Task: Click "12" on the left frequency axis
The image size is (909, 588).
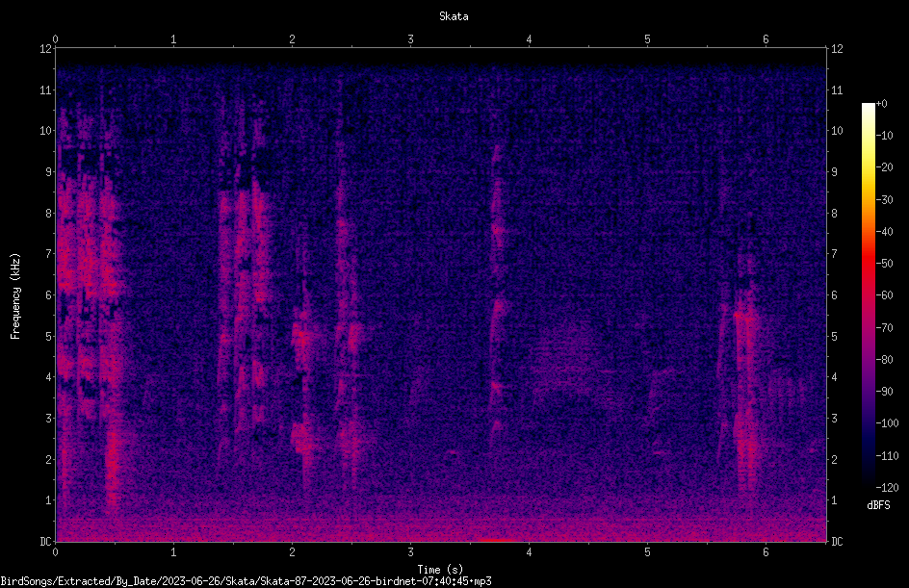Action: point(46,49)
